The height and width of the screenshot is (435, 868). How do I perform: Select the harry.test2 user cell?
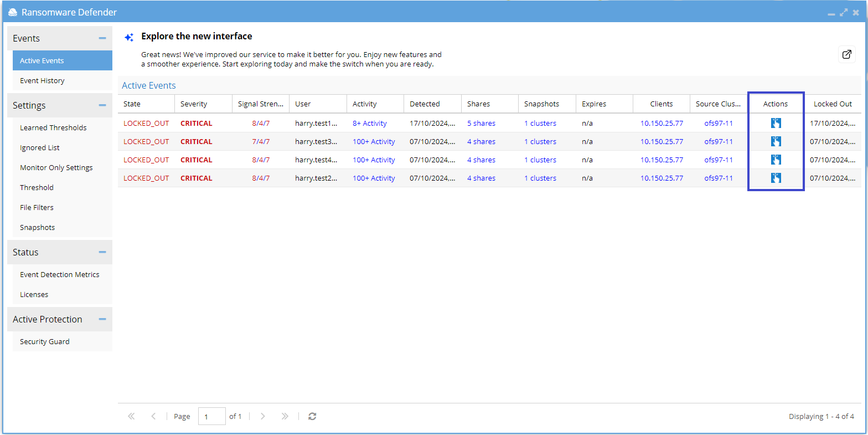coord(316,178)
